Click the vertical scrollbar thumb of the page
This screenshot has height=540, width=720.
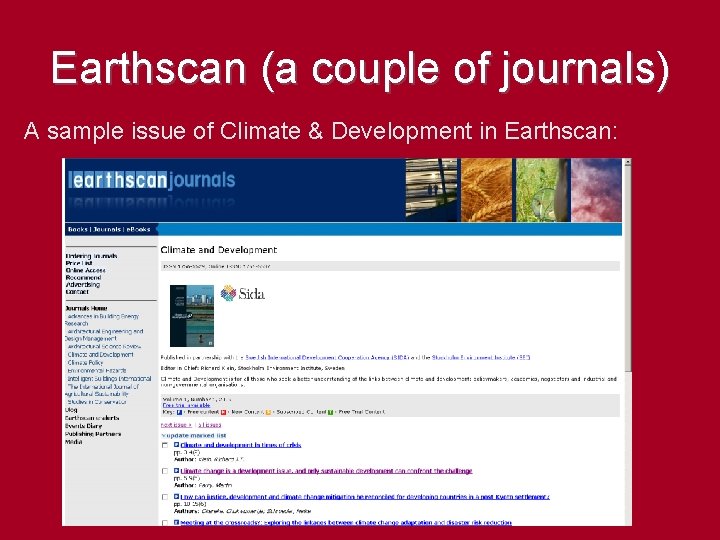628,269
